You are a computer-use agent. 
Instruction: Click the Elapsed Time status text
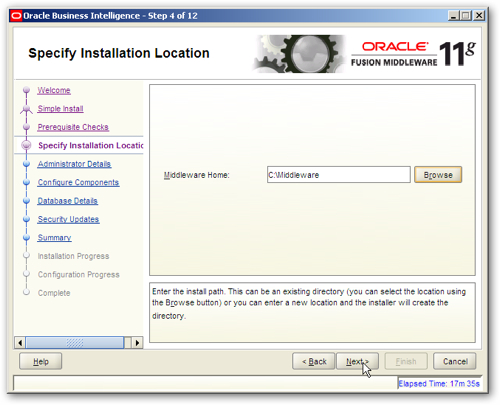click(x=439, y=384)
